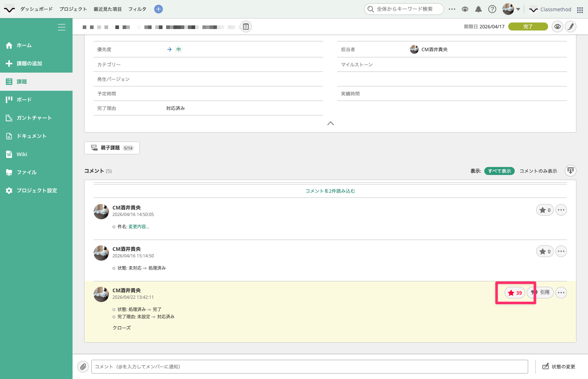Open notifications bell icon
Viewport: 588px width, 379px height.
pos(478,9)
